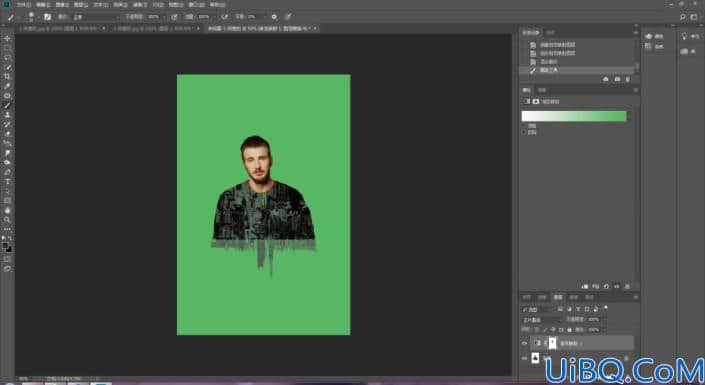Select the Hand tool
The image size is (705, 385).
[x=7, y=210]
